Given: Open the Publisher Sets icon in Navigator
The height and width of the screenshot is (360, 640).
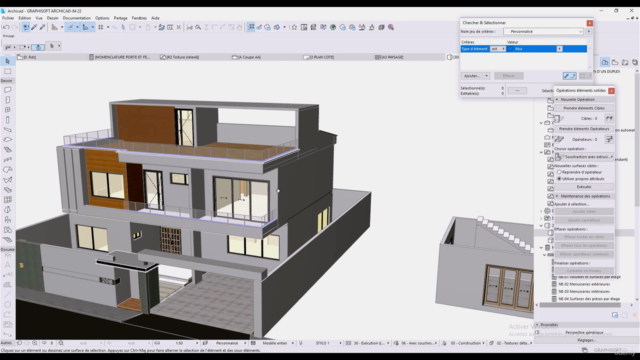Looking at the screenshot, I should (x=635, y=62).
